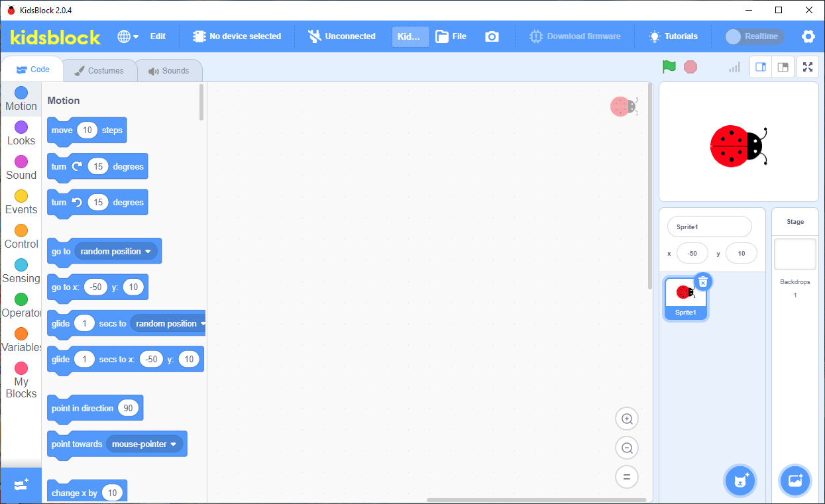The image size is (825, 504).
Task: Click the green flag to run
Action: click(669, 67)
